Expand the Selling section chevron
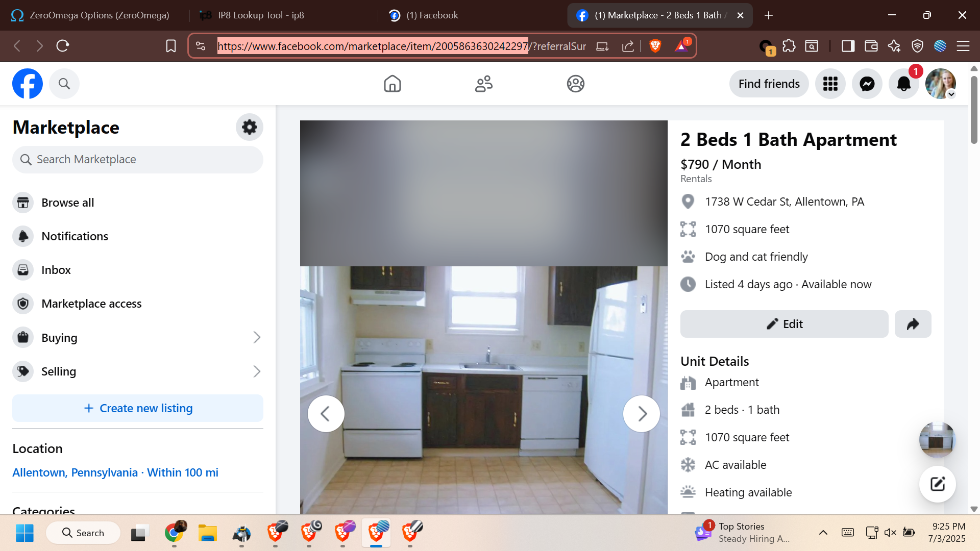 (257, 371)
